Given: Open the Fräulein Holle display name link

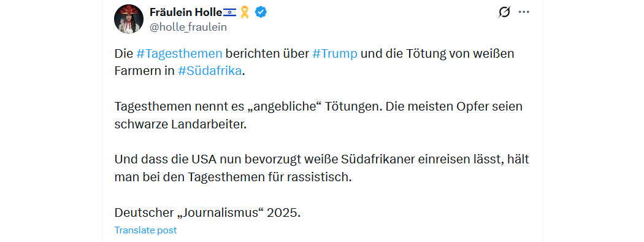Looking at the screenshot, I should pyautogui.click(x=185, y=12).
